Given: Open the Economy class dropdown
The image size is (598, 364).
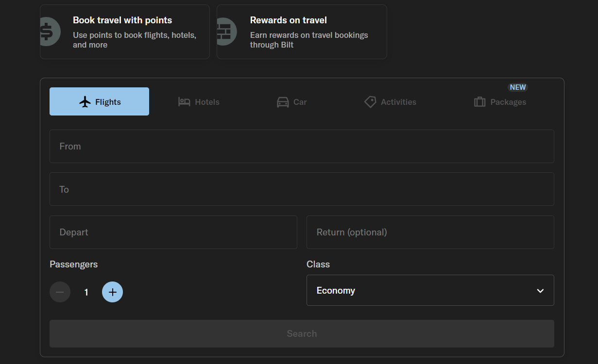Looking at the screenshot, I should click(430, 290).
